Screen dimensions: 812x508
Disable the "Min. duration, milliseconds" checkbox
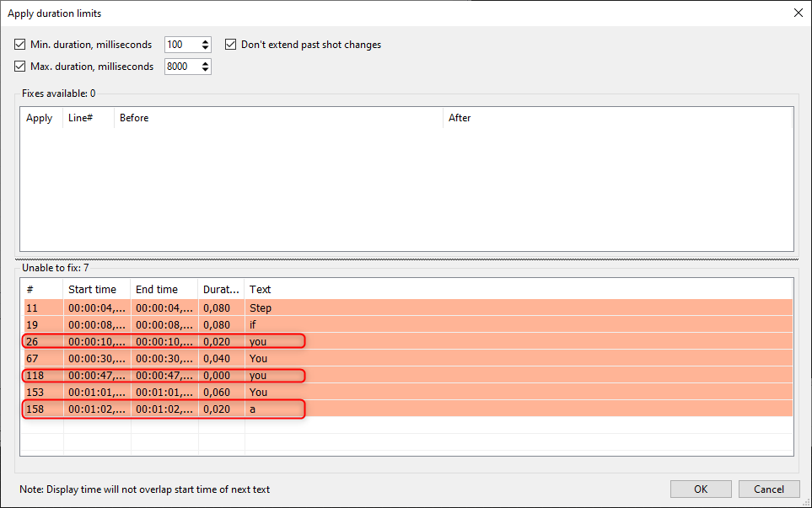coord(19,44)
